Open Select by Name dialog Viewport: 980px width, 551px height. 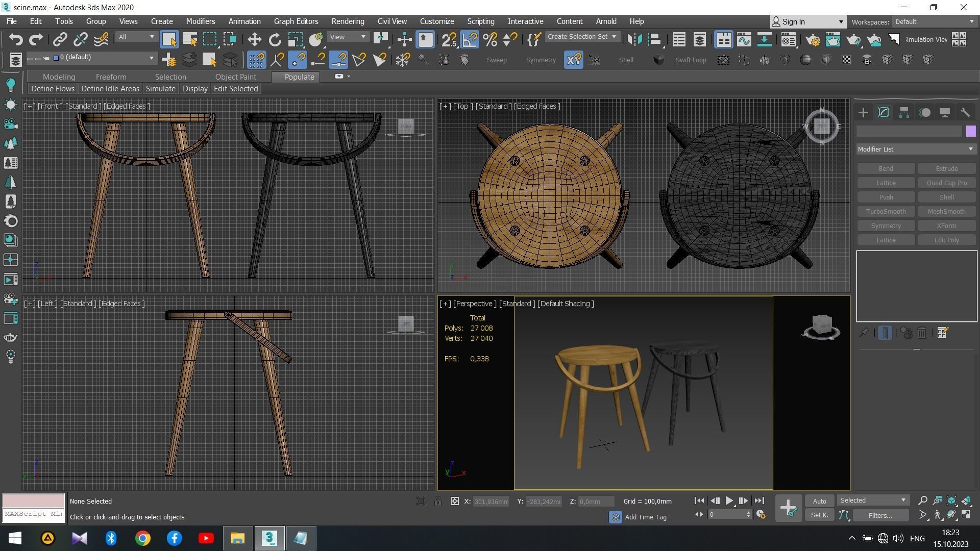[189, 39]
